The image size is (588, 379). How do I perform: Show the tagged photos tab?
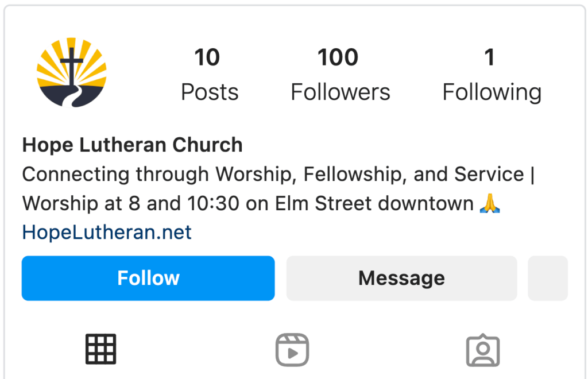[483, 350]
